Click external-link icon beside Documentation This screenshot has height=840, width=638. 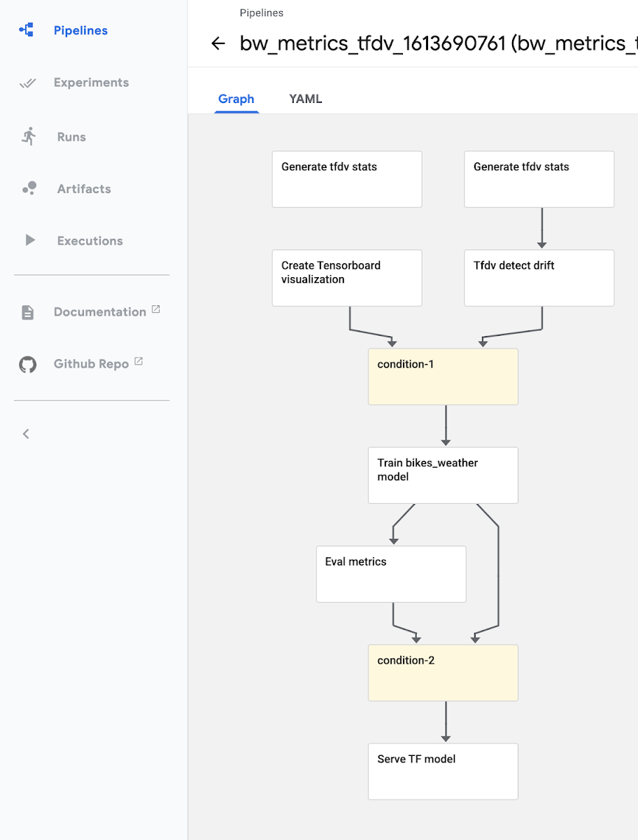pos(156,309)
